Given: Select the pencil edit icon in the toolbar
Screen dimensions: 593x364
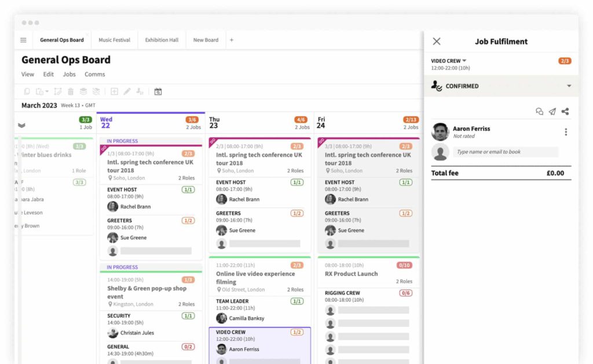Looking at the screenshot, I should 128,91.
